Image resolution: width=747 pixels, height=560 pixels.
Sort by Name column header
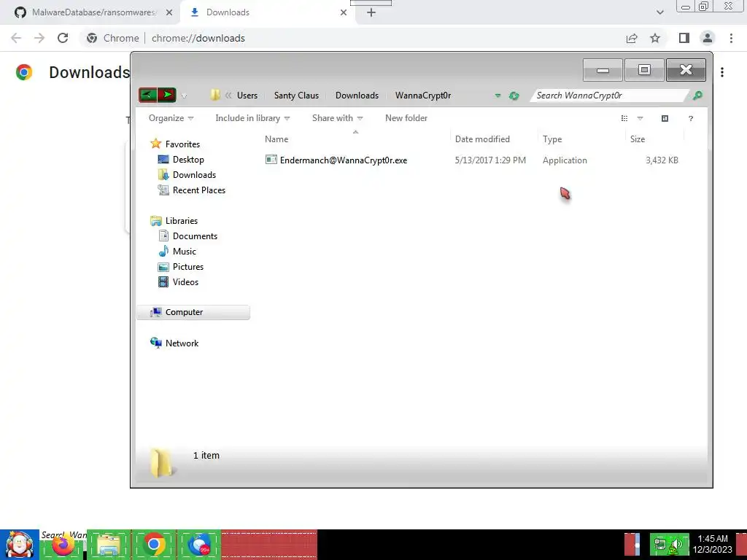pos(355,139)
